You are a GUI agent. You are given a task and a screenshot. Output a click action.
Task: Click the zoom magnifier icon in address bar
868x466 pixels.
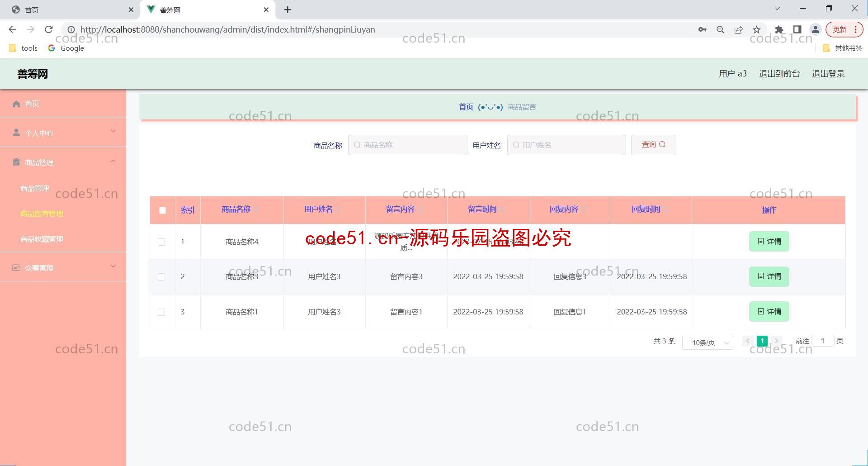point(720,30)
